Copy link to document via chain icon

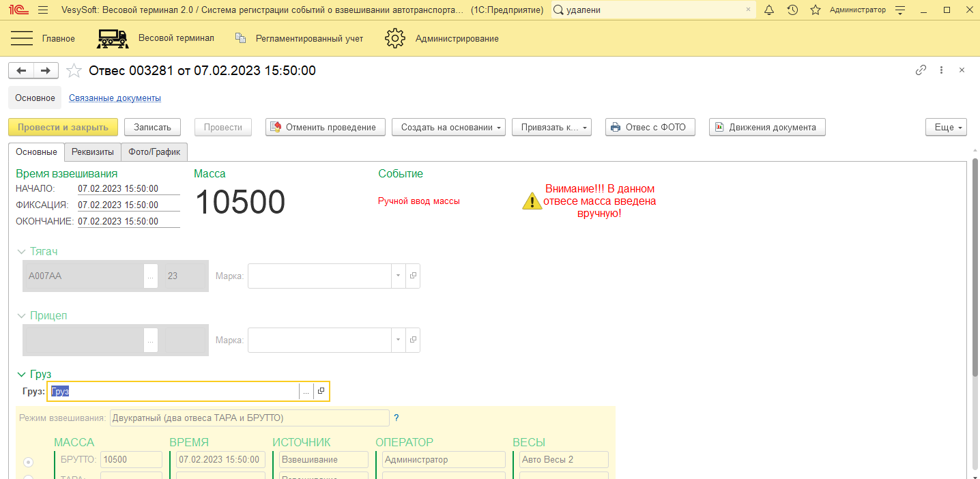coord(921,70)
